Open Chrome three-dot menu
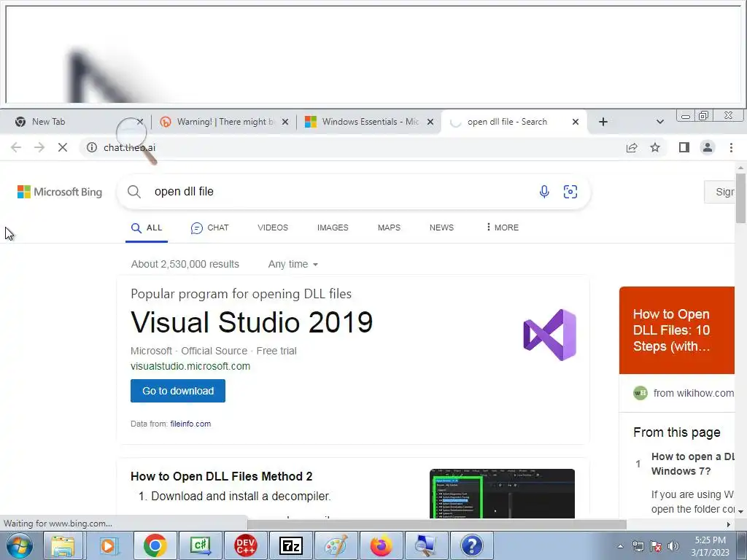747x560 pixels. [731, 147]
